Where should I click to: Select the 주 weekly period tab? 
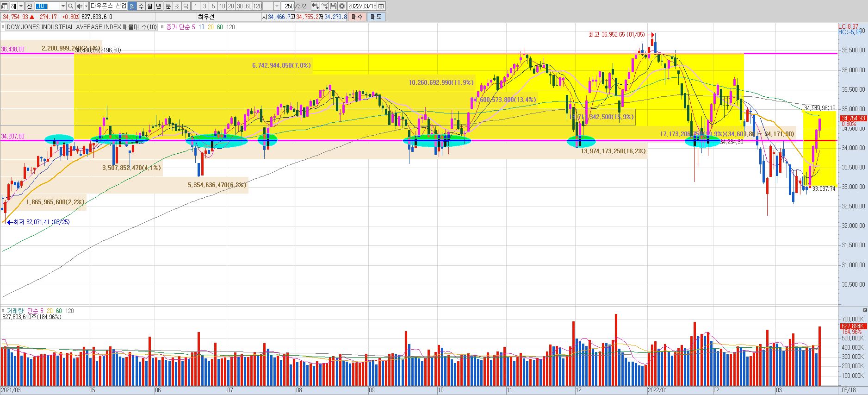tap(141, 6)
